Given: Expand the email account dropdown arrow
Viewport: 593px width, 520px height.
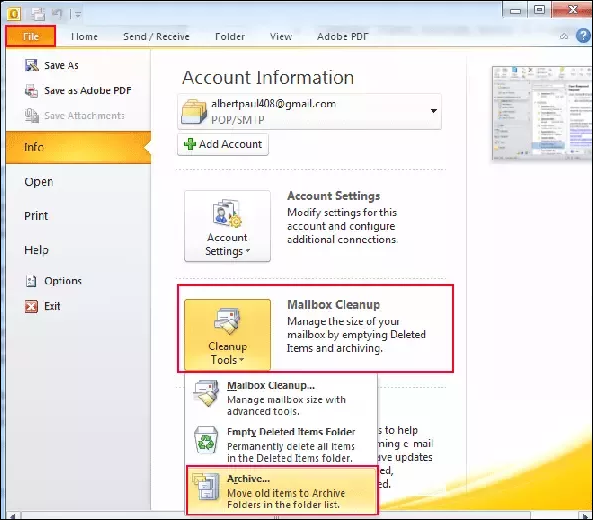Looking at the screenshot, I should pyautogui.click(x=434, y=111).
